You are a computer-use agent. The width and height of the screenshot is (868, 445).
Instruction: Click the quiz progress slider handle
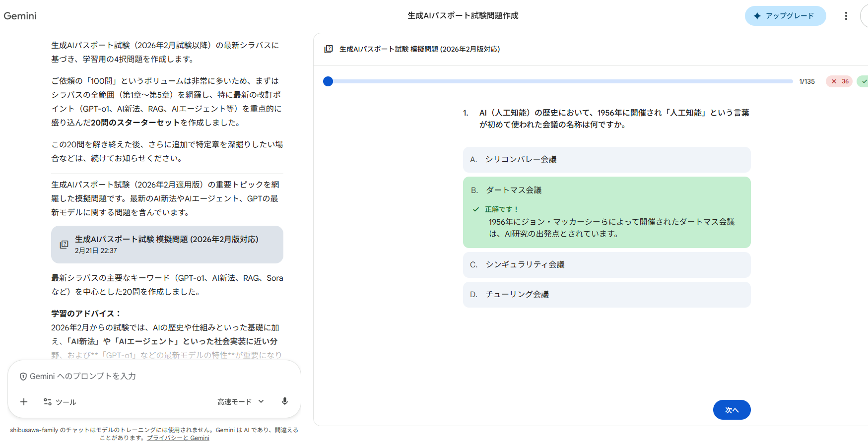[328, 81]
